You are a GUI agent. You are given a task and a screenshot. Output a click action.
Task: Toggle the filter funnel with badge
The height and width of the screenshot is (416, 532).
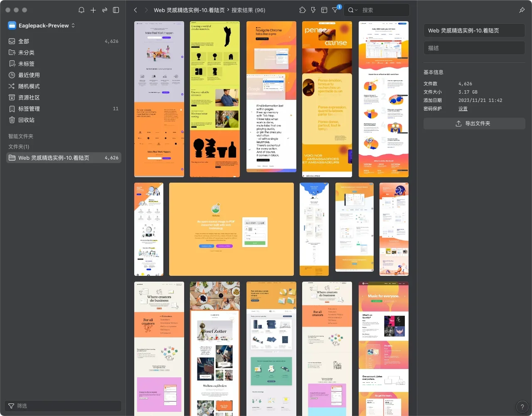[335, 10]
